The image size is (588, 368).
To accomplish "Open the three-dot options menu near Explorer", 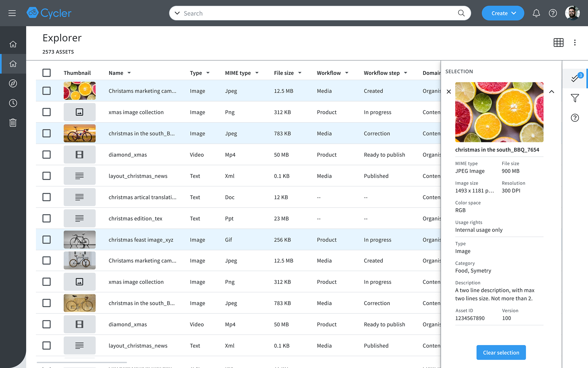I will [575, 43].
